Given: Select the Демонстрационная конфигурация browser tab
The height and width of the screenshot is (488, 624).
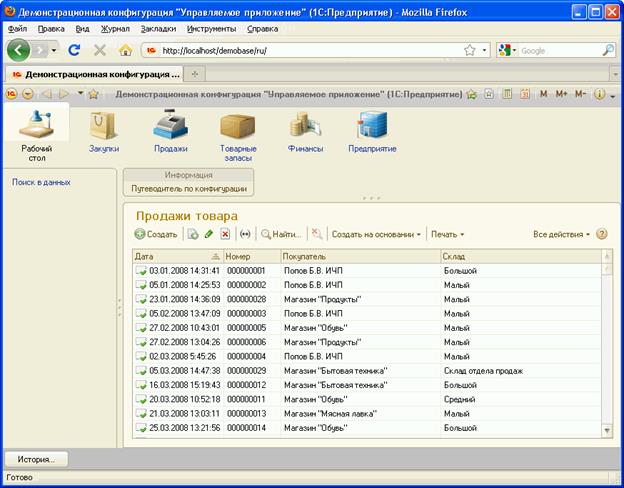Looking at the screenshot, I should [94, 74].
